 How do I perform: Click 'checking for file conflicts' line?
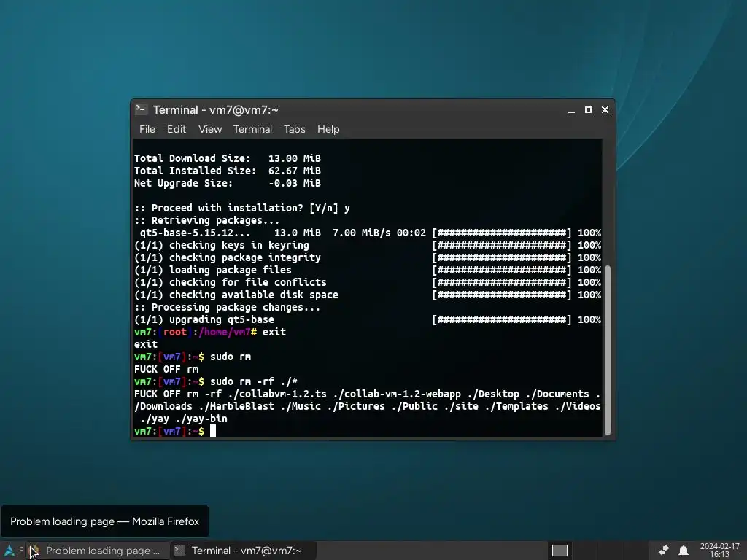point(368,282)
